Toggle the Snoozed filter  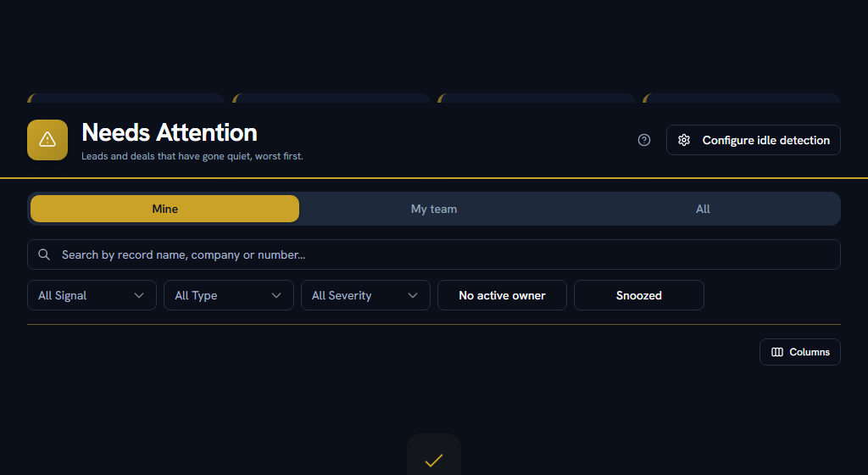click(x=639, y=295)
